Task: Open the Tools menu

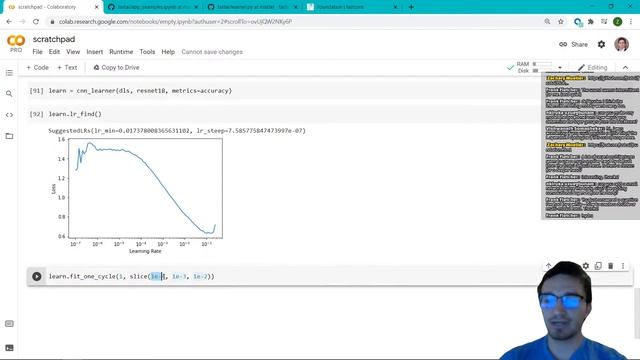Action: [x=147, y=52]
